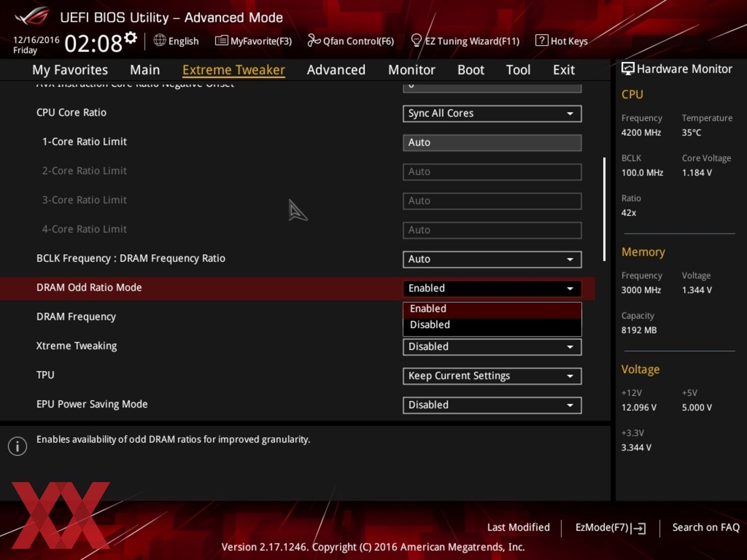
Task: Select the DRAM Odd Ratio Mode row label
Action: click(x=89, y=287)
